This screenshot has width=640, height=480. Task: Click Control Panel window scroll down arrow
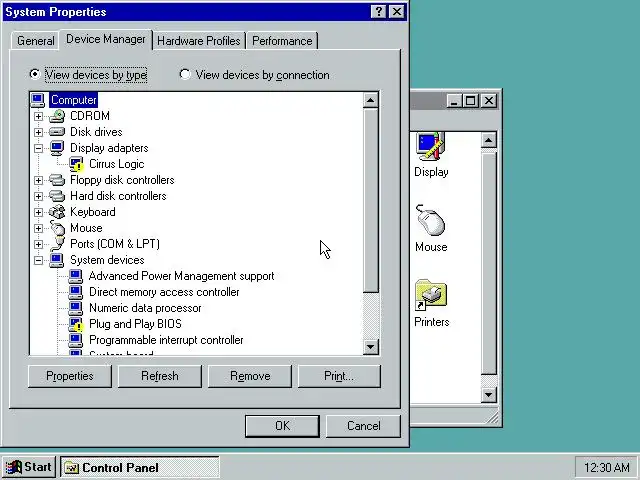tap(489, 395)
